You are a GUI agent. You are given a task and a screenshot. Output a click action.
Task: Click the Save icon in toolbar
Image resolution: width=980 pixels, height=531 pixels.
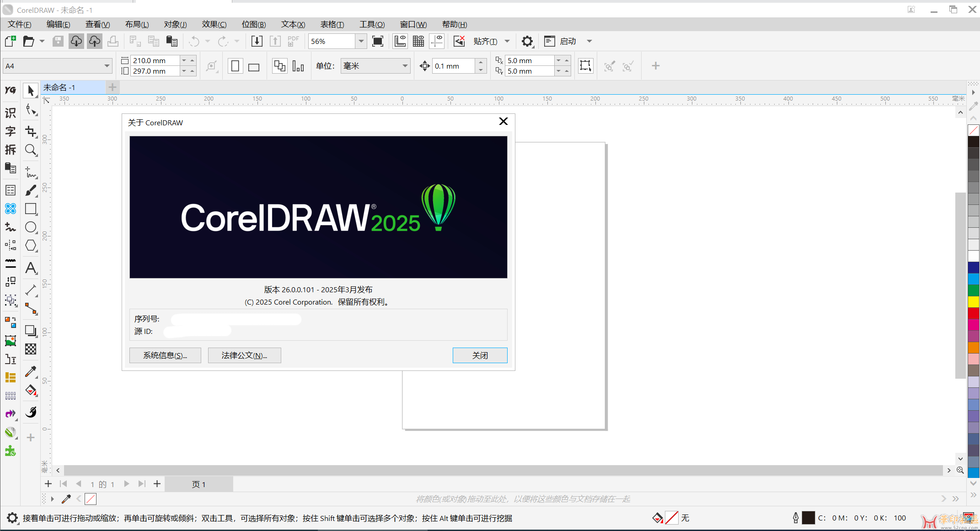58,41
